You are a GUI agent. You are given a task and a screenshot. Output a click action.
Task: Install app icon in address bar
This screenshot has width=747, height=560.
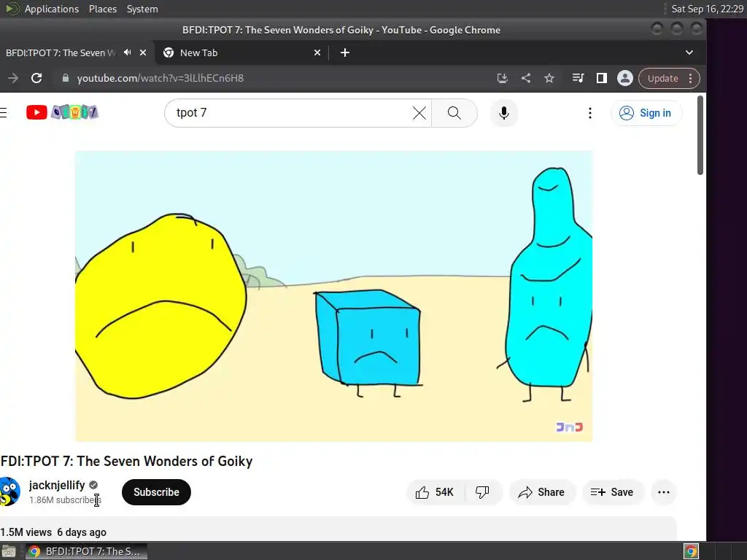502,78
